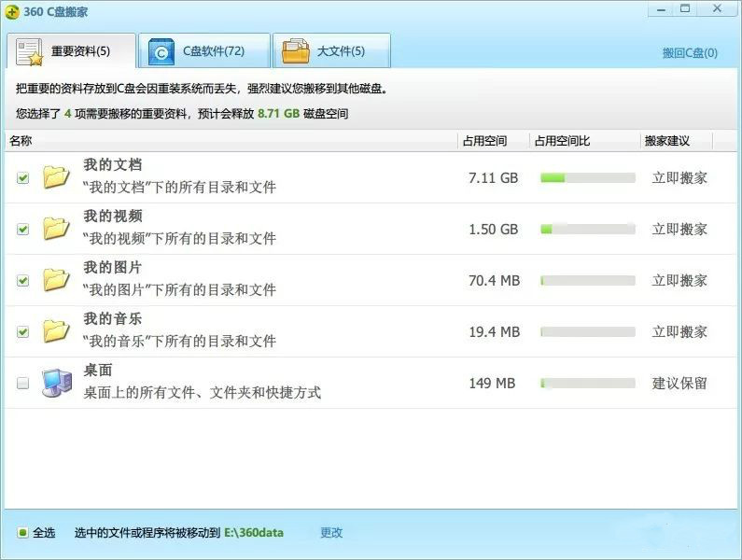Viewport: 742px width, 560px height.
Task: Click the 我的文档 usage bar
Action: click(588, 178)
